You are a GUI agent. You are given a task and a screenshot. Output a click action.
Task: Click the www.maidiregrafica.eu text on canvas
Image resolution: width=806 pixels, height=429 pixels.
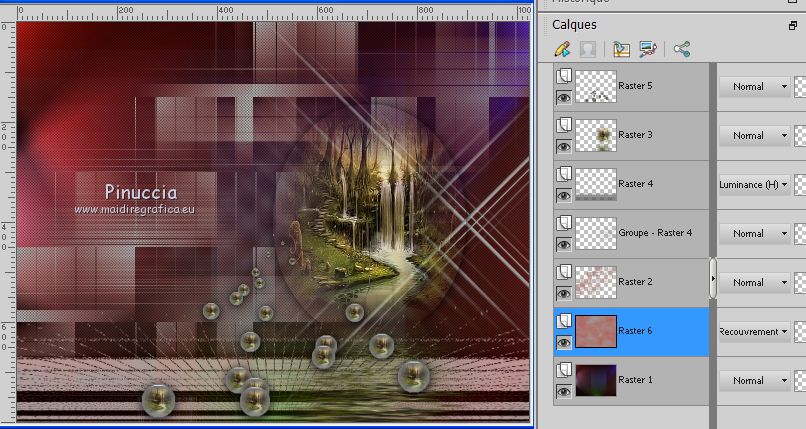pos(135,210)
